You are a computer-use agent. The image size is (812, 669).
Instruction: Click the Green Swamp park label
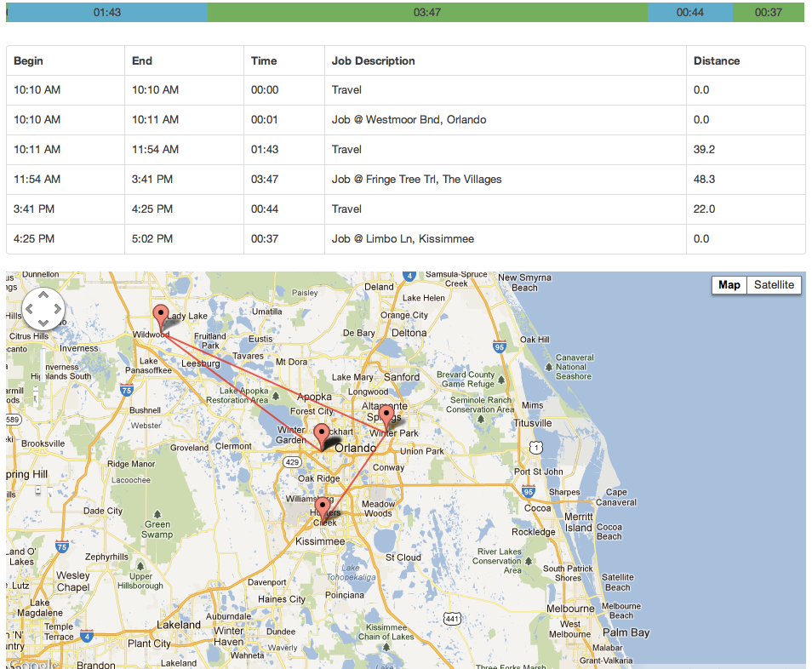click(x=157, y=529)
